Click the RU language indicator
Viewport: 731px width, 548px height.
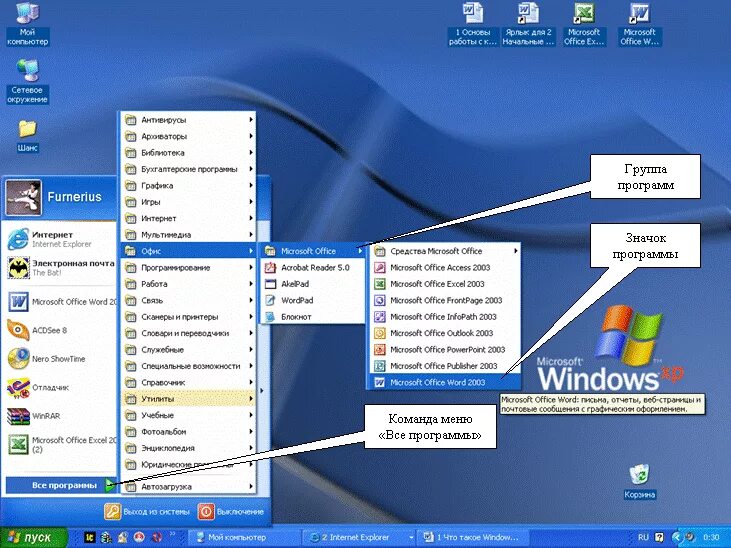point(643,537)
